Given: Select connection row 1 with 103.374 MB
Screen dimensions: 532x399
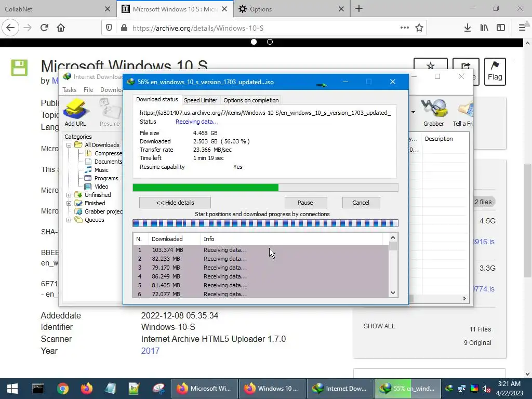Looking at the screenshot, I should (261, 250).
